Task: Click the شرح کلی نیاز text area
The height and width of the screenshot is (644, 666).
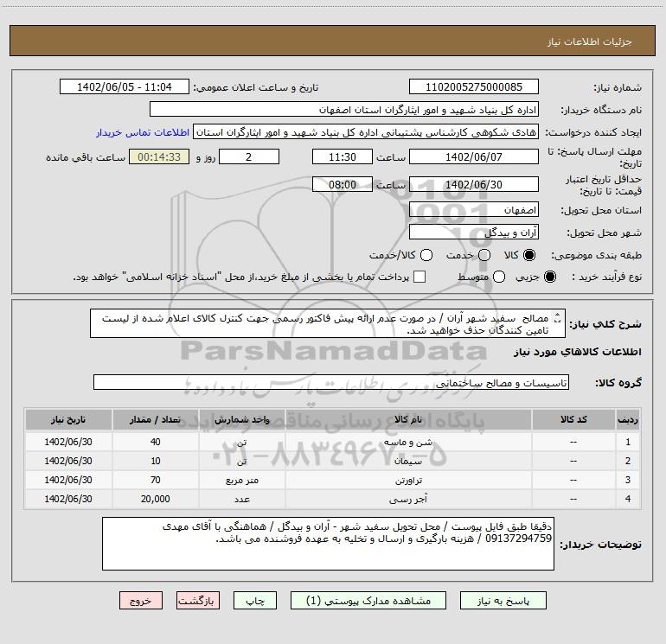Action: coord(328,323)
